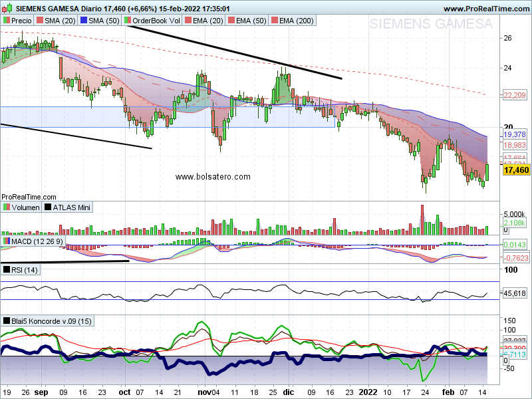Image resolution: width=532 pixels, height=399 pixels.
Task: Click the MACD (12 26 9) indicator icon
Action: pyautogui.click(x=7, y=241)
